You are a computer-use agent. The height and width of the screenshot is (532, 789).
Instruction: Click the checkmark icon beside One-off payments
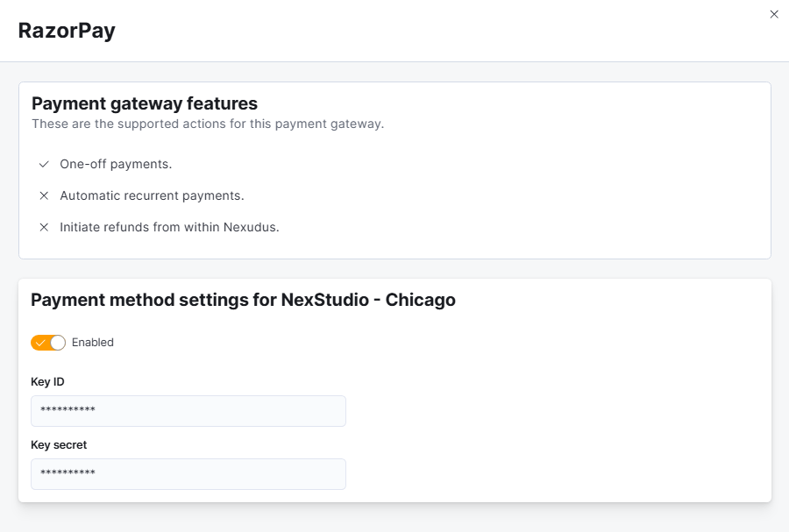pos(45,164)
